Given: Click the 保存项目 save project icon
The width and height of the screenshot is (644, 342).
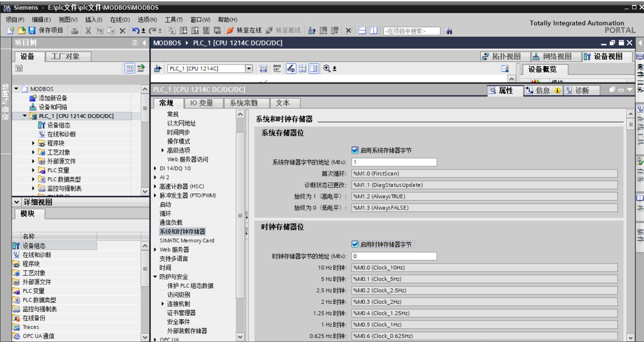Looking at the screenshot, I should tap(32, 30).
